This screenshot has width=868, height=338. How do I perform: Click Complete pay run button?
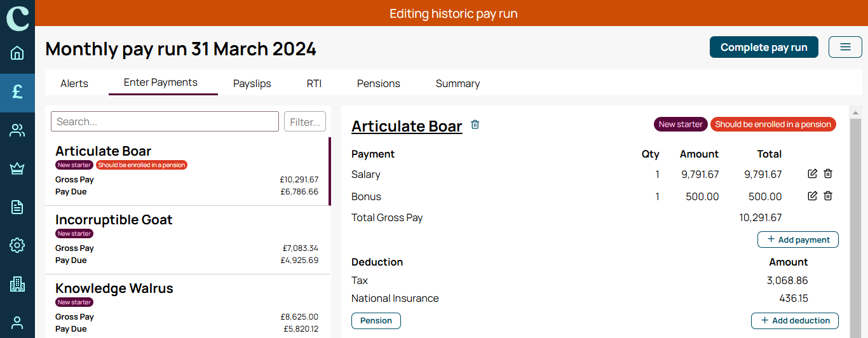point(764,47)
